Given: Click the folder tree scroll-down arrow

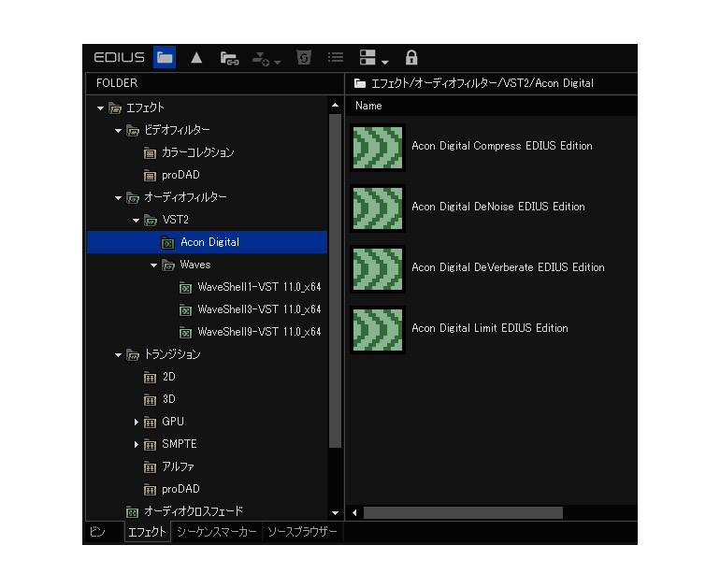Looking at the screenshot, I should point(335,512).
